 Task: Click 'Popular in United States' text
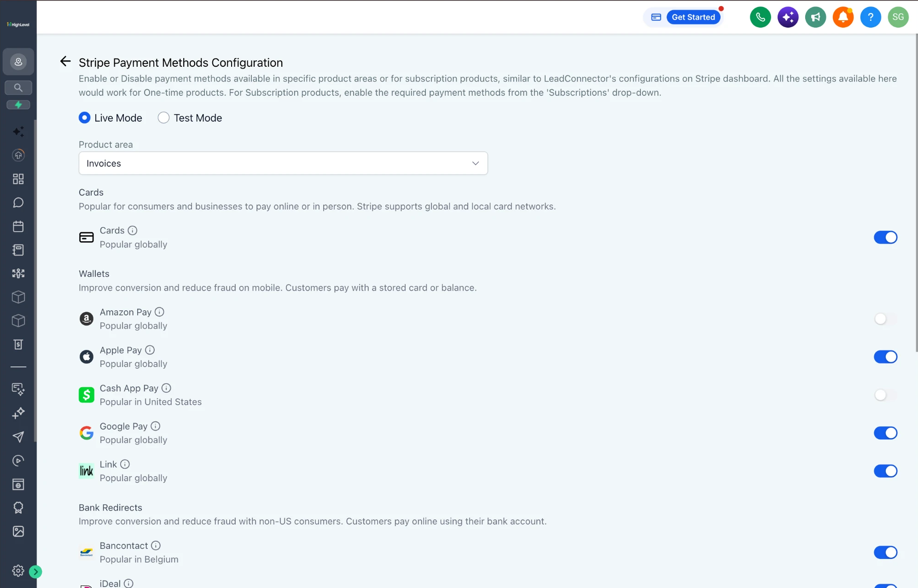point(151,402)
